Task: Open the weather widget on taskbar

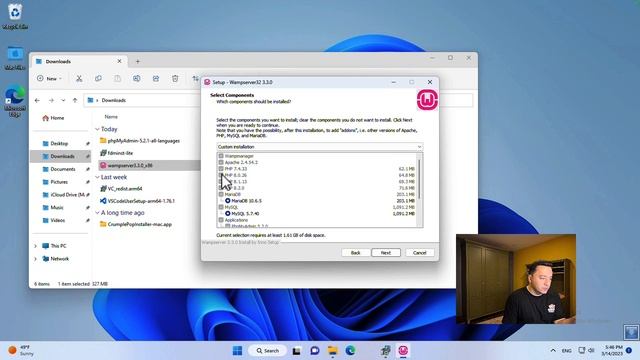Action: pos(21,351)
